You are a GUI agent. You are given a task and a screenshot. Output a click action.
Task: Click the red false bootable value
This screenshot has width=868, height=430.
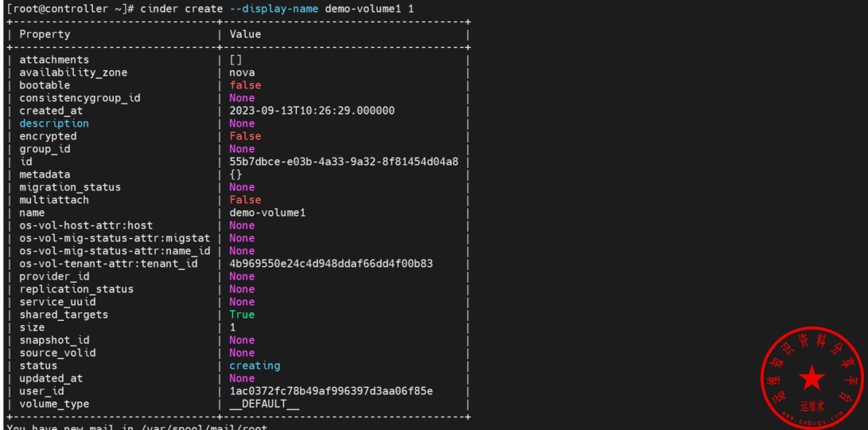(x=245, y=85)
